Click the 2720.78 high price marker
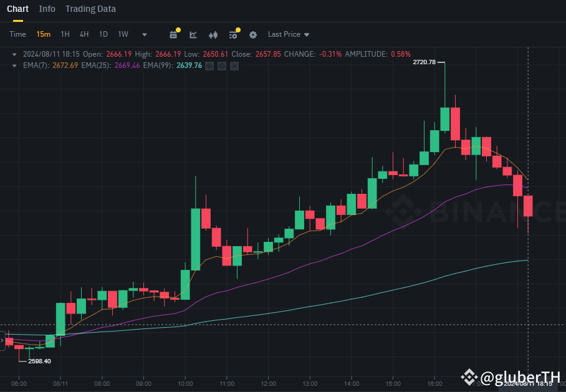The height and width of the screenshot is (392, 566). [x=424, y=62]
